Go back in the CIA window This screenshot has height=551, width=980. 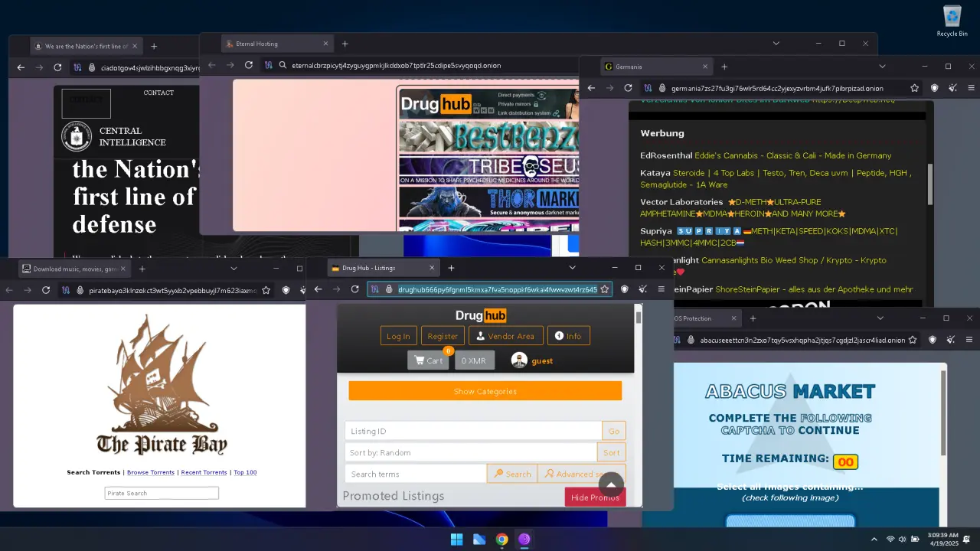coord(21,67)
